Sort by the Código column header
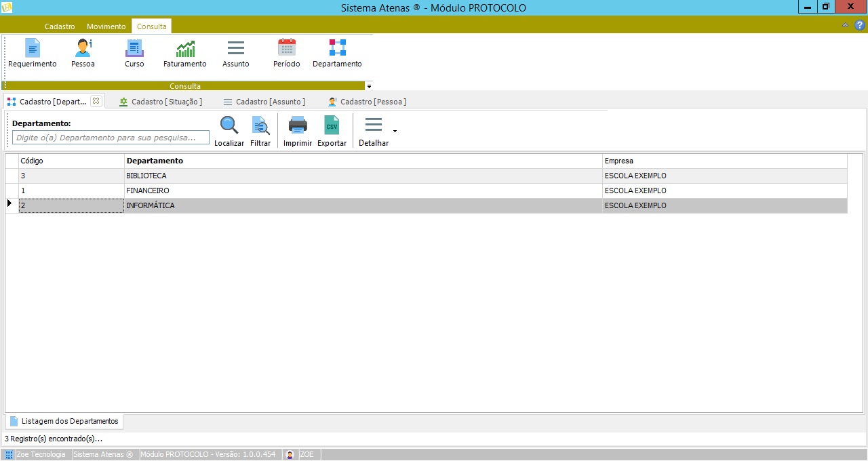Viewport: 868px width, 461px height. (x=71, y=161)
